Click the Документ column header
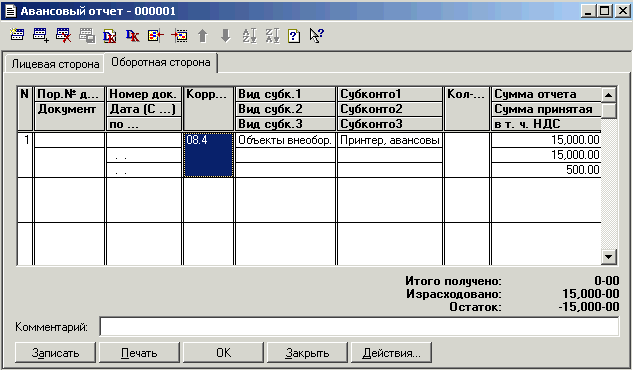The height and width of the screenshot is (370, 633). [x=69, y=116]
